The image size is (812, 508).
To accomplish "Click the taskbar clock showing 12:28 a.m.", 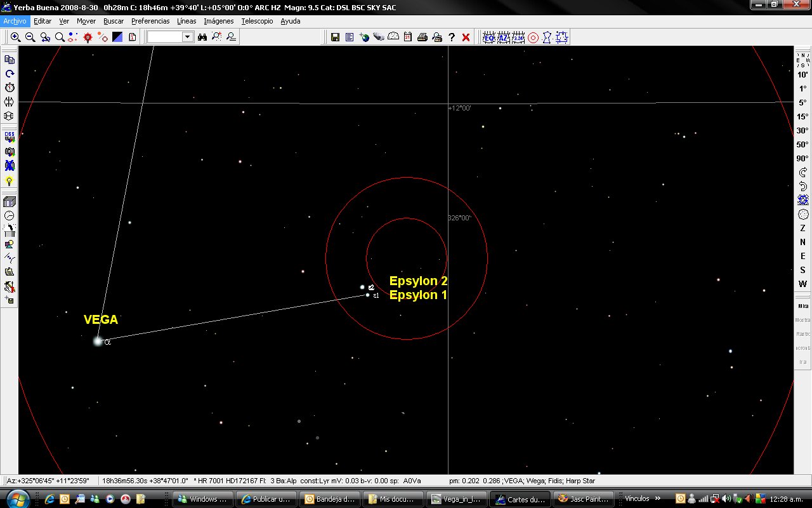I will 786,499.
